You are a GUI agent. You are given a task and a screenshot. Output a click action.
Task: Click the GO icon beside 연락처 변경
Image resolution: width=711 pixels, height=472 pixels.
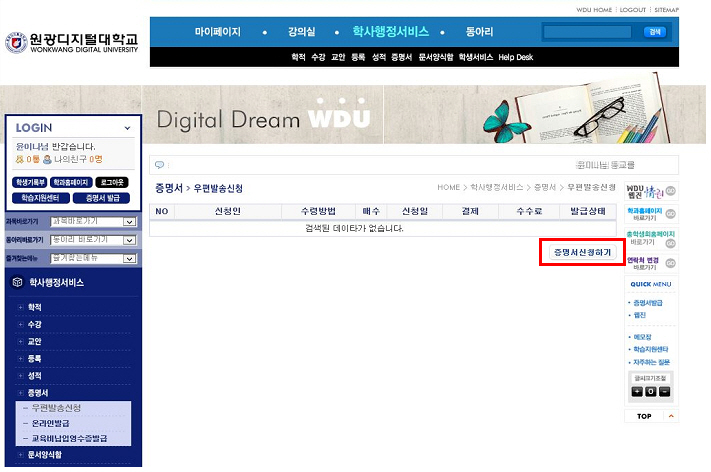[x=671, y=263]
